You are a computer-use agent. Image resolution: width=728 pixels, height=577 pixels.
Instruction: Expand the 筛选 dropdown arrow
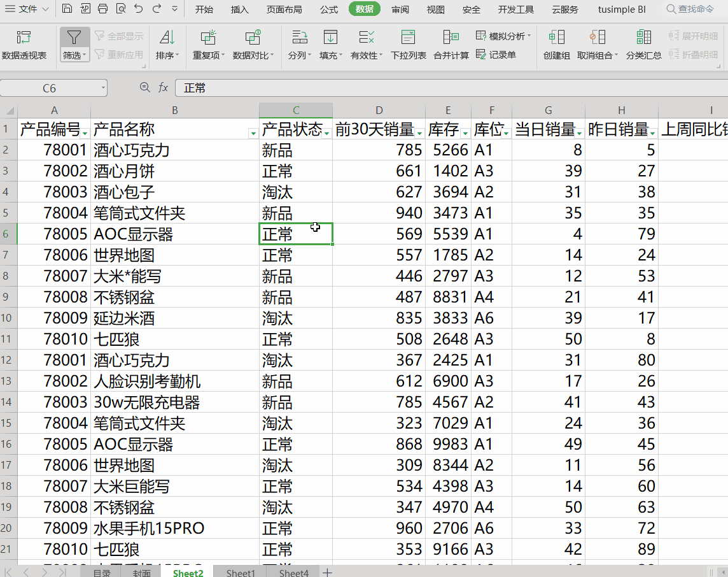tap(85, 55)
